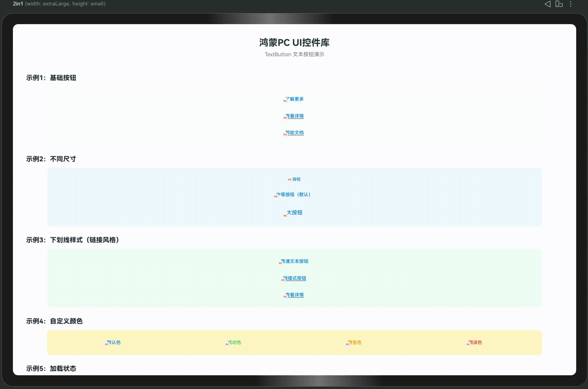588x389 pixels.
Task: Click the back triangle icon in previewer toolbar
Action: click(547, 4)
